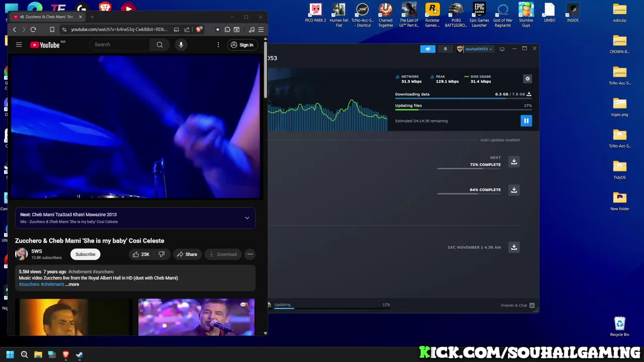Pause the current Steam download

(x=526, y=121)
